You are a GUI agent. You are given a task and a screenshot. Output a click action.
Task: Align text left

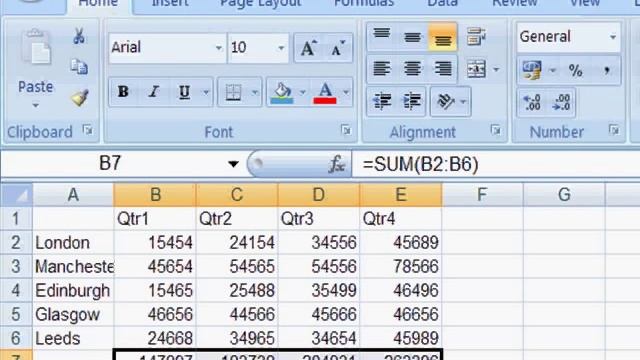pos(382,69)
